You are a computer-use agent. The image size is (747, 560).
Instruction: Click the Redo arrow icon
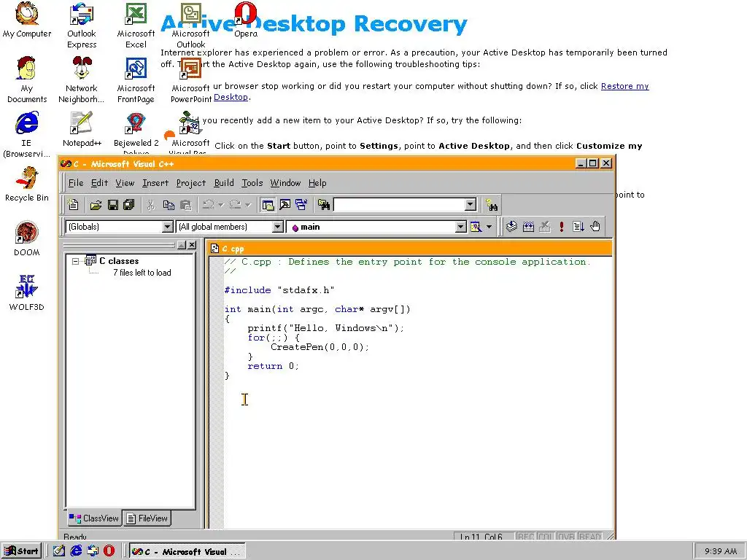point(235,205)
